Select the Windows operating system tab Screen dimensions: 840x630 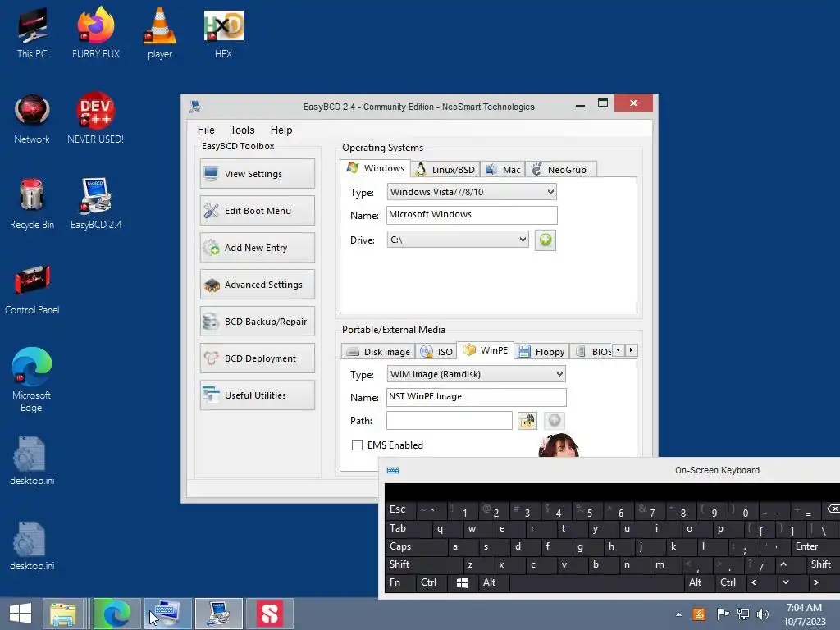click(x=376, y=168)
